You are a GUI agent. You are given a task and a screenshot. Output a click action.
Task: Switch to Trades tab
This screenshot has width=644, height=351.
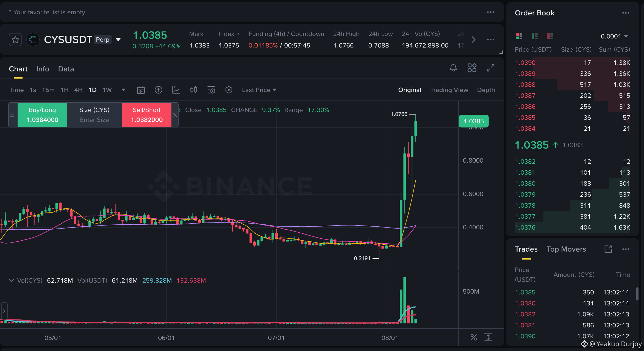coord(526,249)
